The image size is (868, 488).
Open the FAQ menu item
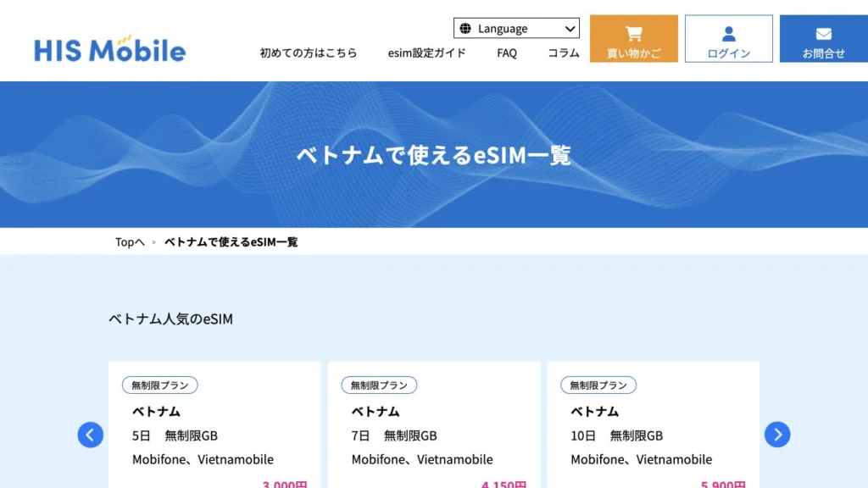[507, 53]
